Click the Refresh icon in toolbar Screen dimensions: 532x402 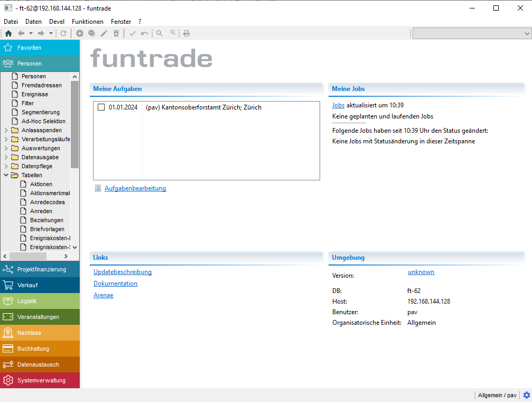(63, 33)
